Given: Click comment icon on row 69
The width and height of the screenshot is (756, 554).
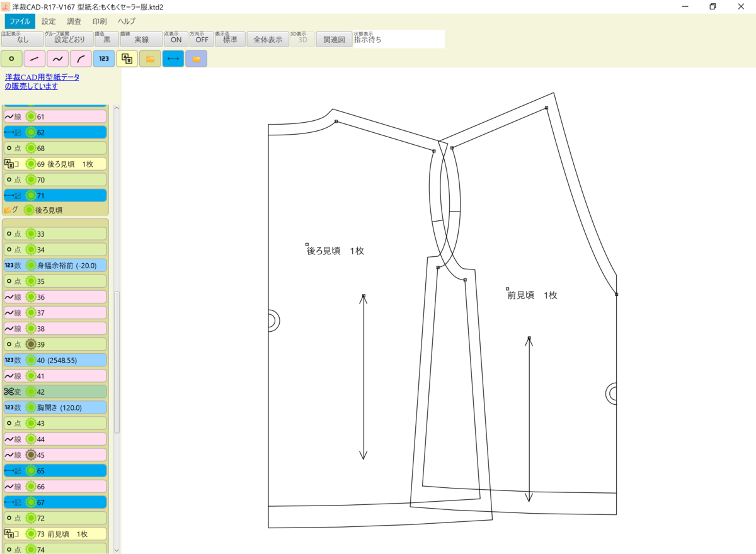Looking at the screenshot, I should pos(9,164).
